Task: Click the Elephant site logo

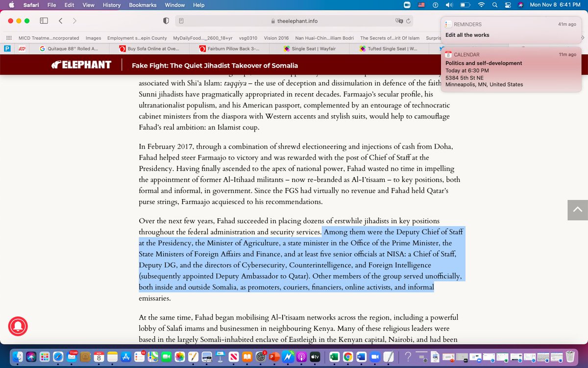Action: (x=81, y=65)
